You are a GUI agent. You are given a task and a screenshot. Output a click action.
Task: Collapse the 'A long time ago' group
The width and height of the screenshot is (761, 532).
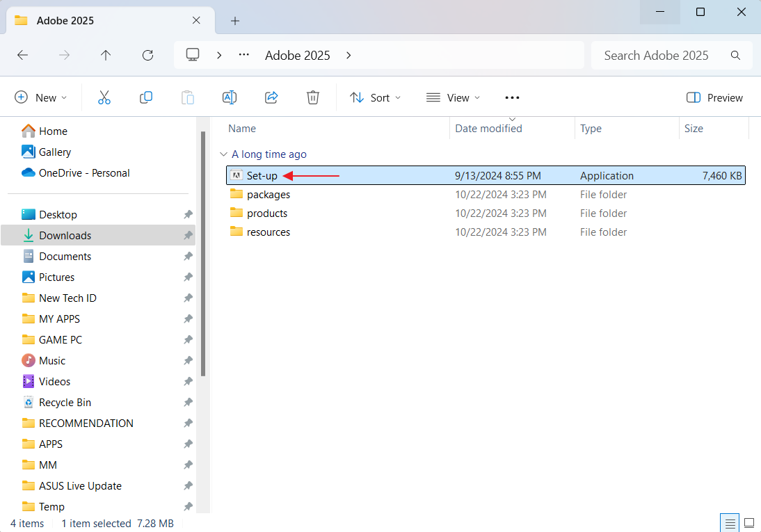[x=223, y=154]
